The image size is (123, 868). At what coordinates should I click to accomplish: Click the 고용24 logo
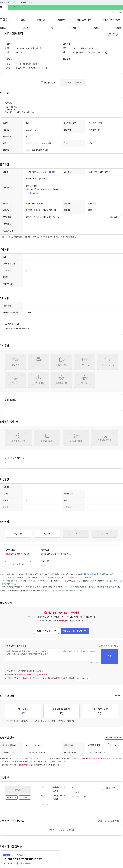click(5, 20)
